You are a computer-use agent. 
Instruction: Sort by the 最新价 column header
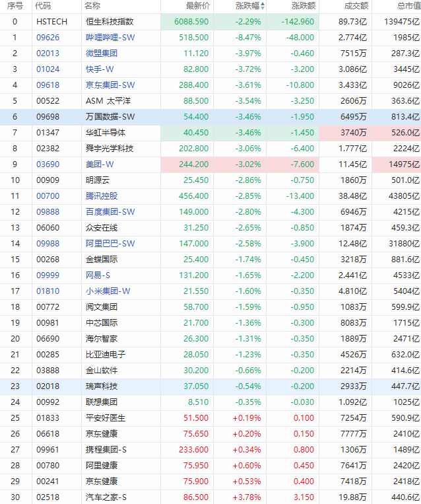(x=198, y=6)
